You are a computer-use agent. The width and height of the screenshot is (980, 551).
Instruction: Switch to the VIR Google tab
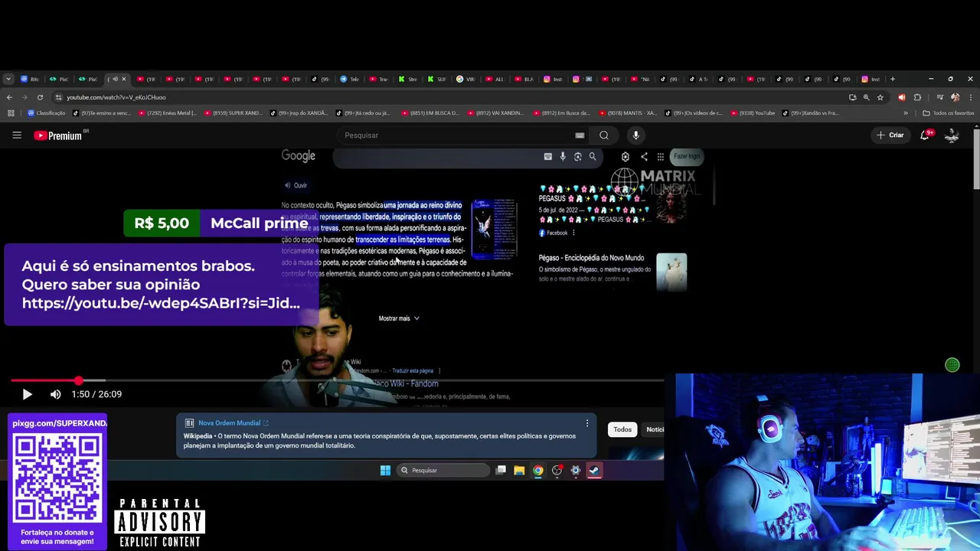466,79
